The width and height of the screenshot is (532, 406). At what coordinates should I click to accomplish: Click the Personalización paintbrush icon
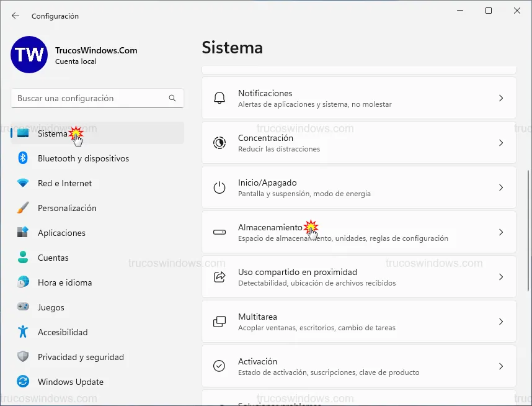coord(23,208)
